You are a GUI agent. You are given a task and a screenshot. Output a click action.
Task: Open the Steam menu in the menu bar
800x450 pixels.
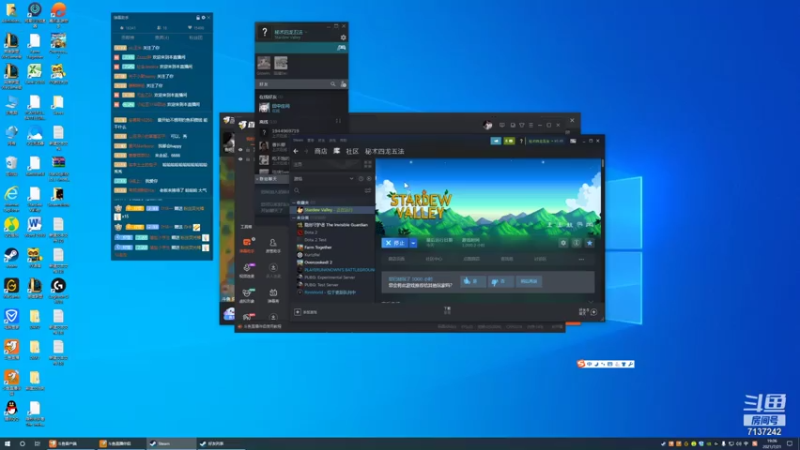pos(298,140)
